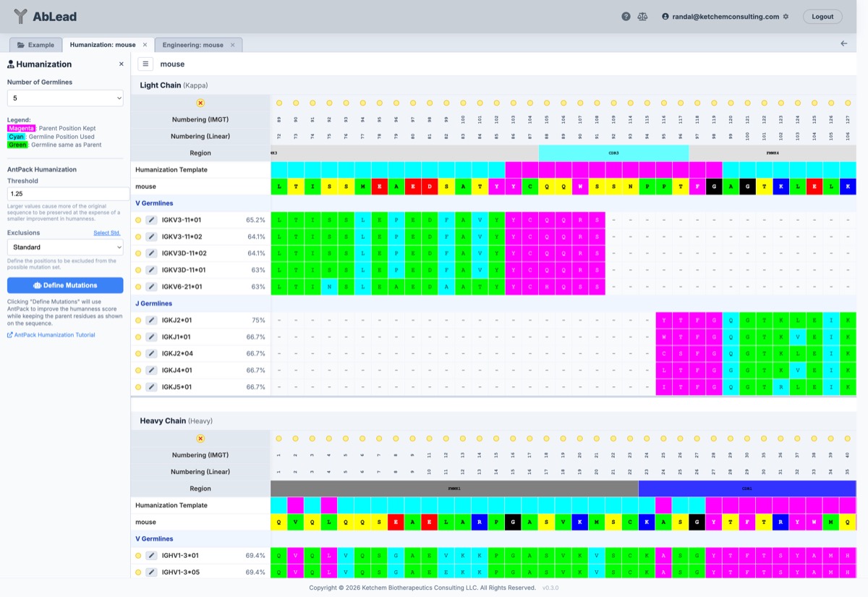This screenshot has width=868, height=597.
Task: Open the hamburger menu beside mouse title
Action: 145,64
